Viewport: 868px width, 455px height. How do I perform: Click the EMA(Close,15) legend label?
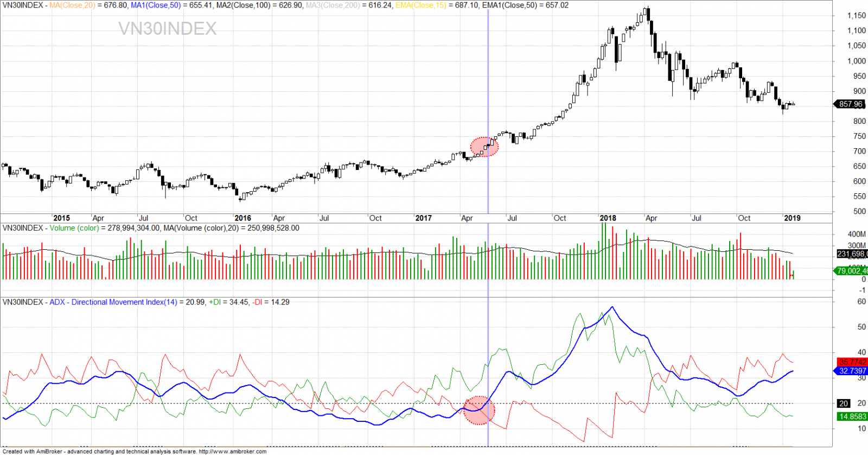click(x=420, y=5)
